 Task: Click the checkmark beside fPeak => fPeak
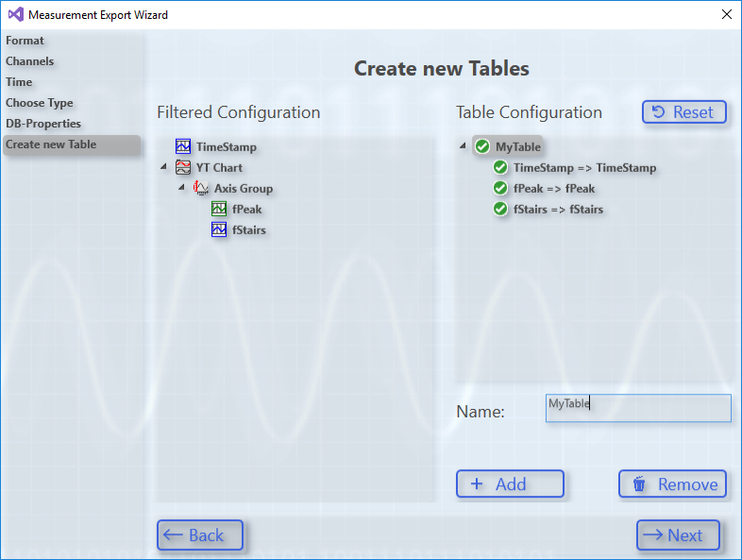click(x=500, y=189)
